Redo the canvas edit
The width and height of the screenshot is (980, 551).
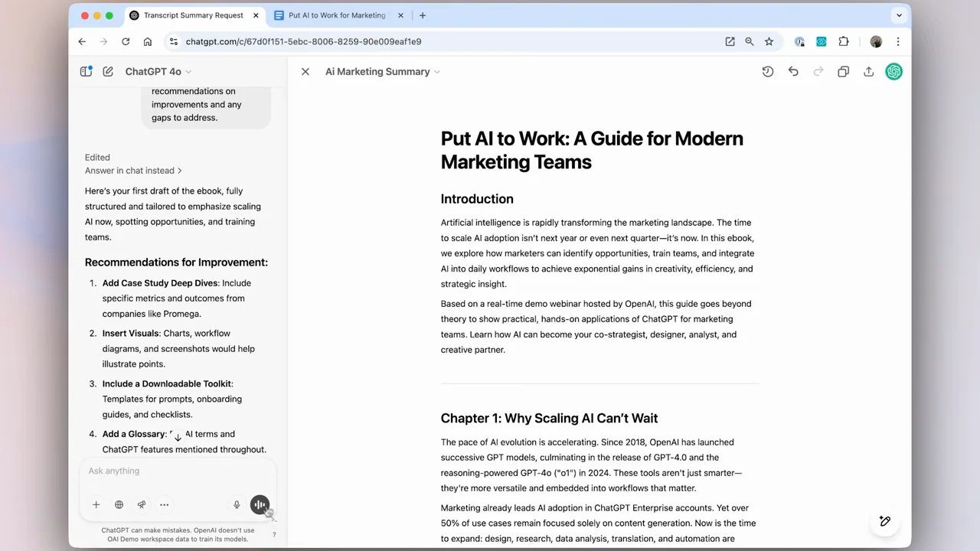pyautogui.click(x=818, y=71)
